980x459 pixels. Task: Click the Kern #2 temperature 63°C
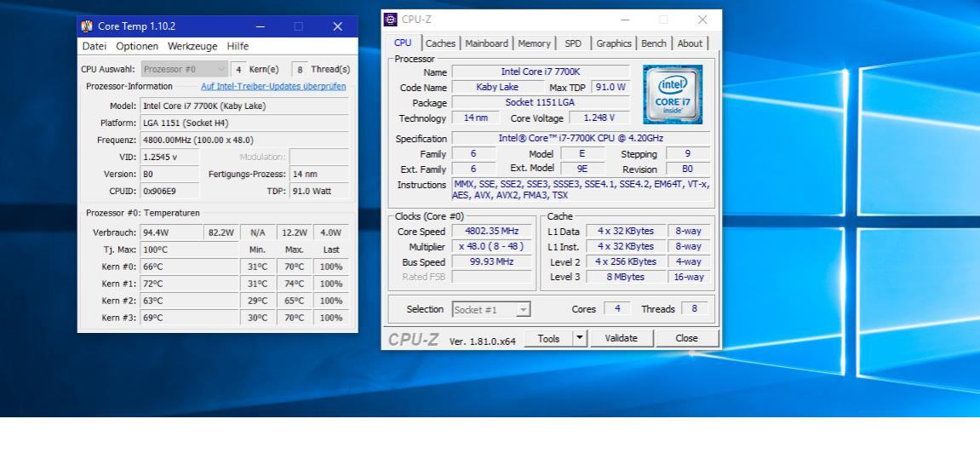point(190,301)
